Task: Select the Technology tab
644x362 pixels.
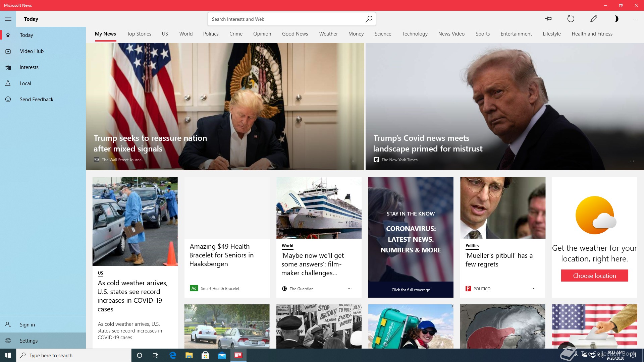Action: tap(415, 34)
